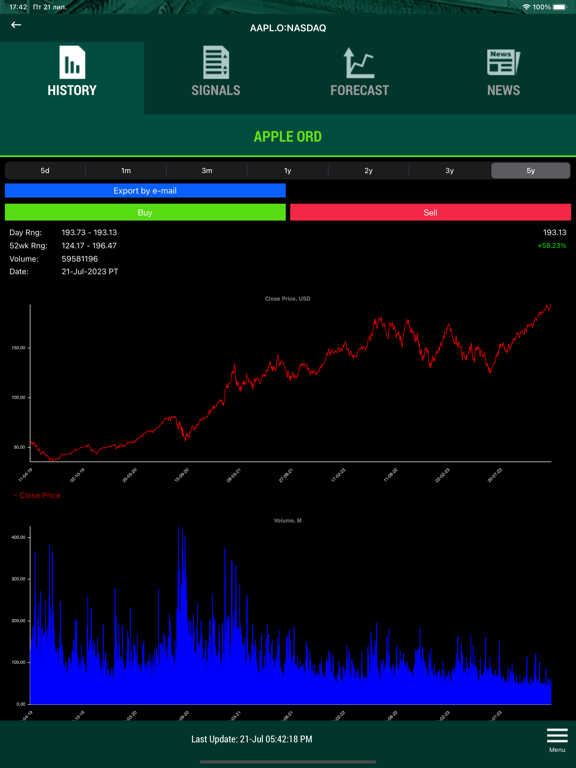The image size is (576, 768).
Task: Tap the 52wk Rng value 124.17 - 196.47
Action: [89, 245]
